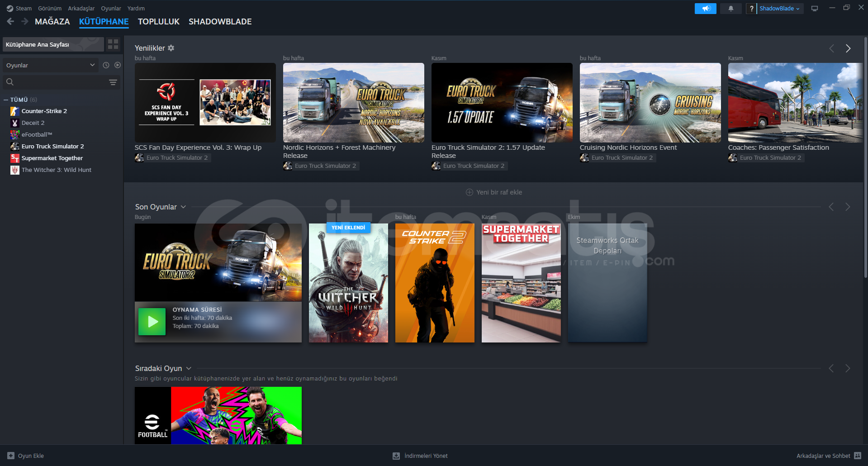Expand the Sıradaki Oyun shelf dropdown

(189, 368)
